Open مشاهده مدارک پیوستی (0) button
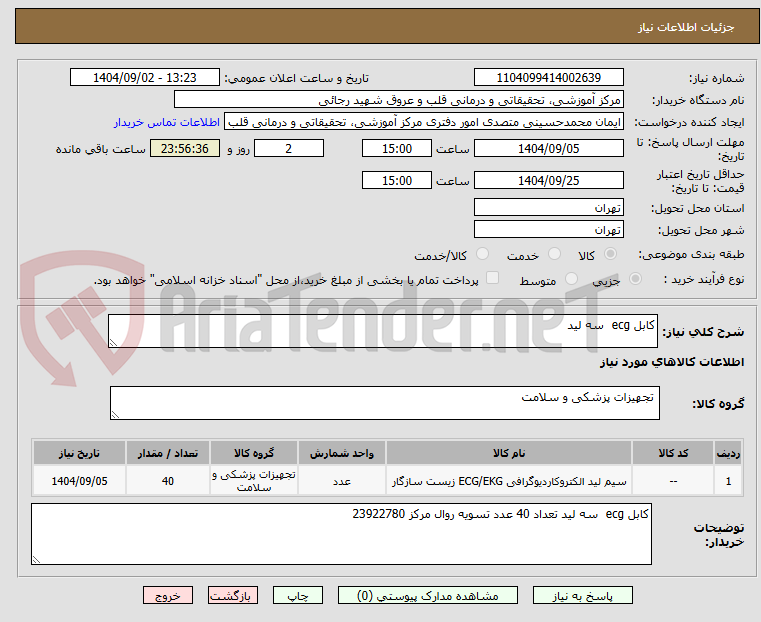This screenshot has height=622, width=761. [x=428, y=595]
